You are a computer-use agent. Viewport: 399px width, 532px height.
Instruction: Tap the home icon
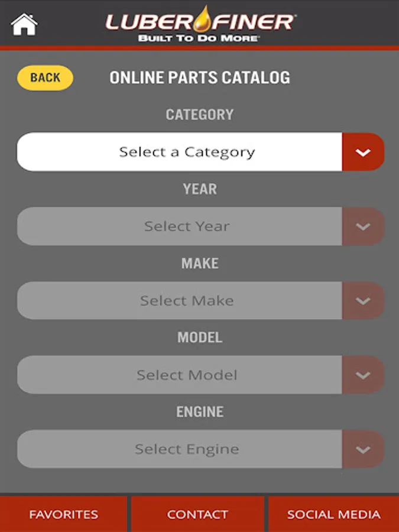(24, 24)
